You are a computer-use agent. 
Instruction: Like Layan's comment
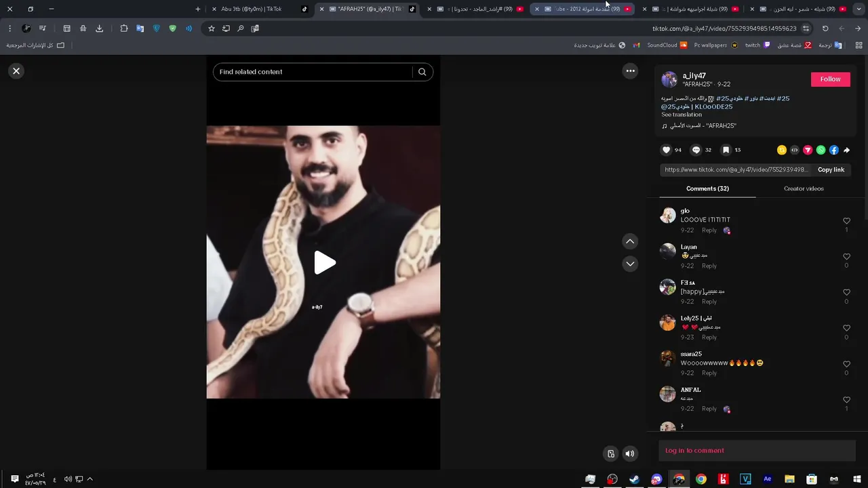pos(846,257)
